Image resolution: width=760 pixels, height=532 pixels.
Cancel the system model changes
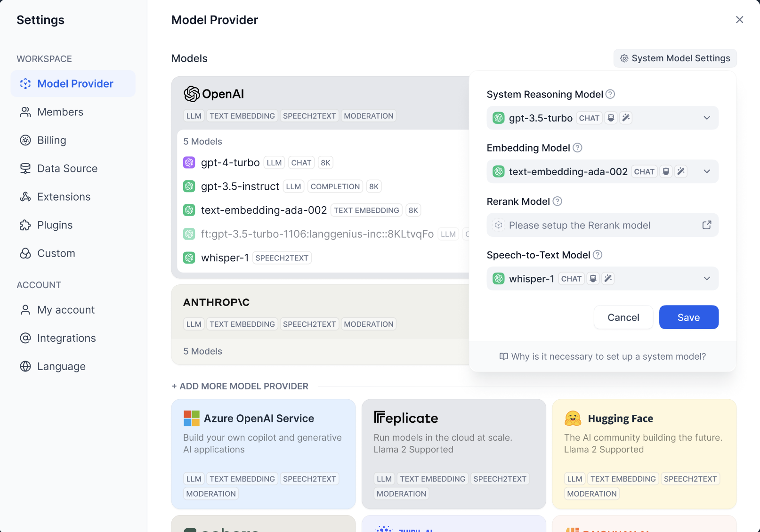[623, 317]
